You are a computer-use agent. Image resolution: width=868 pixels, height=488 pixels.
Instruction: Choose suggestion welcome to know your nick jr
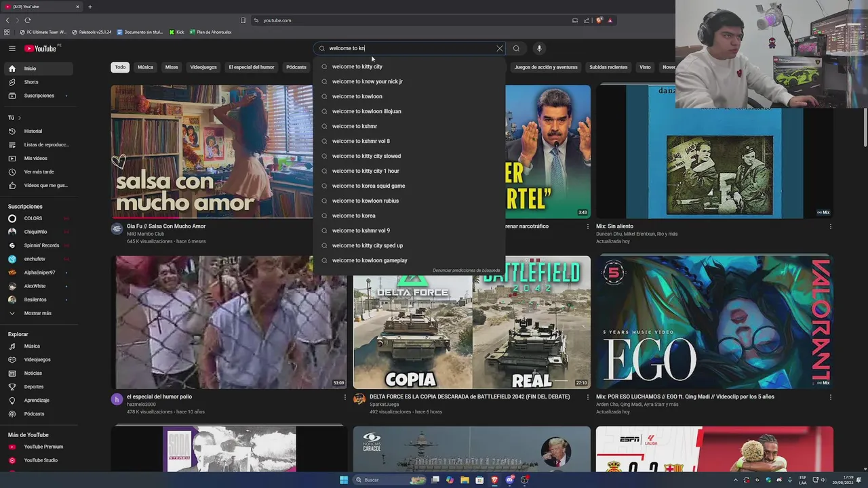pos(409,81)
